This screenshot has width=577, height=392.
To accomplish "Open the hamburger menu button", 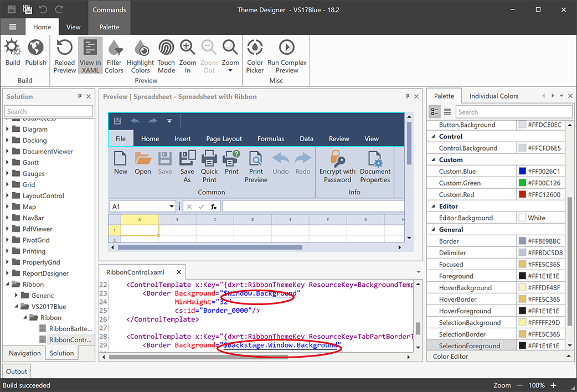I will pyautogui.click(x=12, y=26).
